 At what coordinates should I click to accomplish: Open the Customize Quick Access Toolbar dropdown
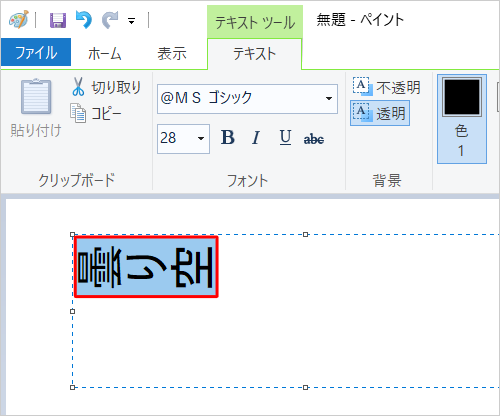(x=132, y=21)
